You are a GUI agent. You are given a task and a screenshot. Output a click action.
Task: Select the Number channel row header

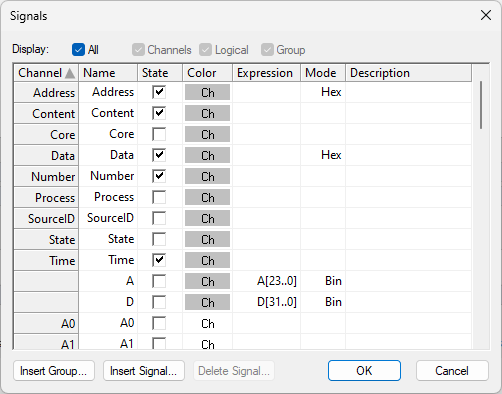[x=46, y=176]
